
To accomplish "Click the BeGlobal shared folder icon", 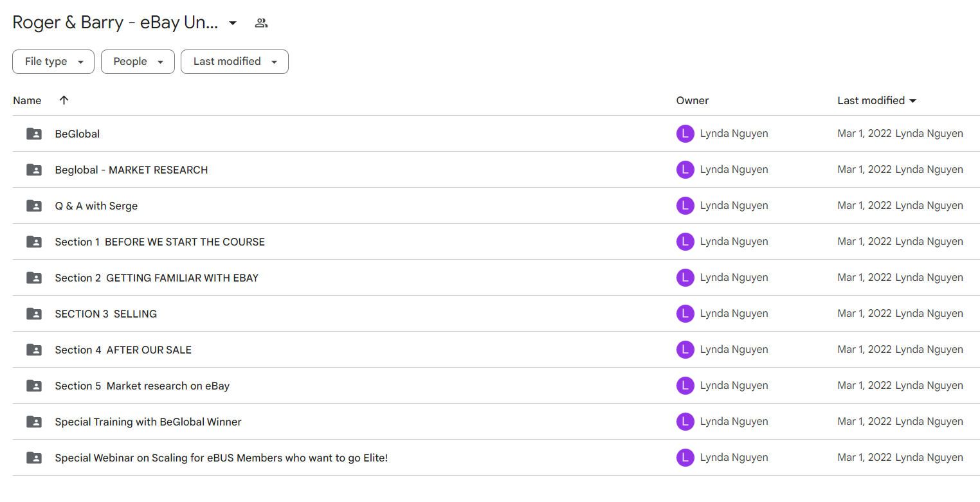I will (x=34, y=134).
